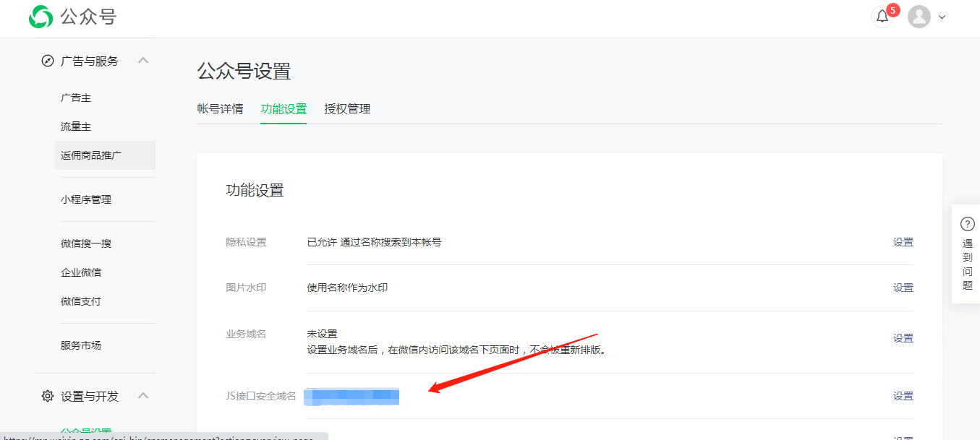Viewport: 980px width, 440px height.
Task: Open 流量主 in the sidebar
Action: 76,126
